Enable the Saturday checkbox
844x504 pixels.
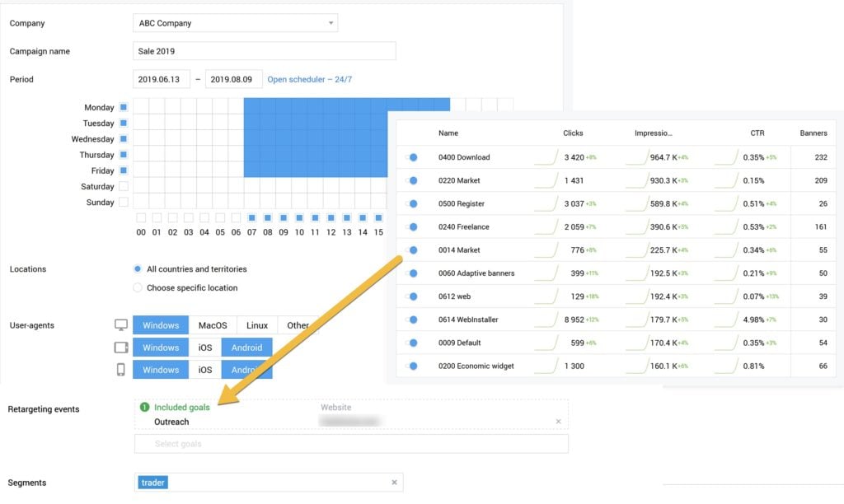(x=124, y=186)
